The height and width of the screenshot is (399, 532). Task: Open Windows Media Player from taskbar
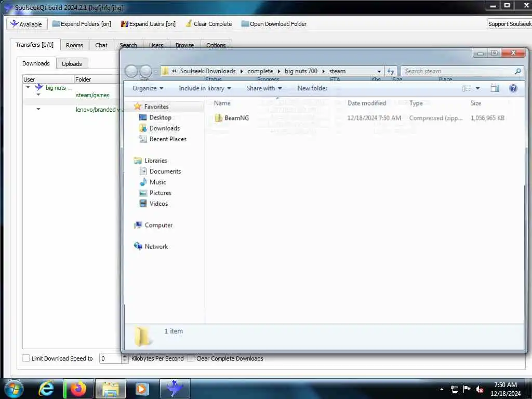(x=142, y=389)
